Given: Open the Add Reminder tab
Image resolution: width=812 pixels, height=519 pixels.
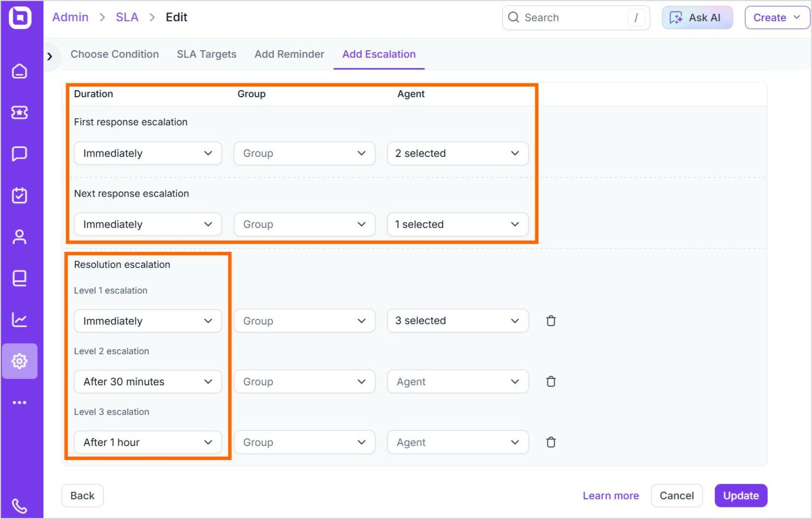Looking at the screenshot, I should point(289,54).
